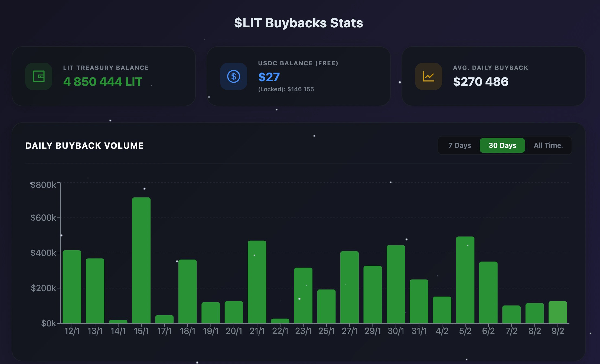Click the 27/1 volume bar
This screenshot has width=600, height=364.
(350, 287)
